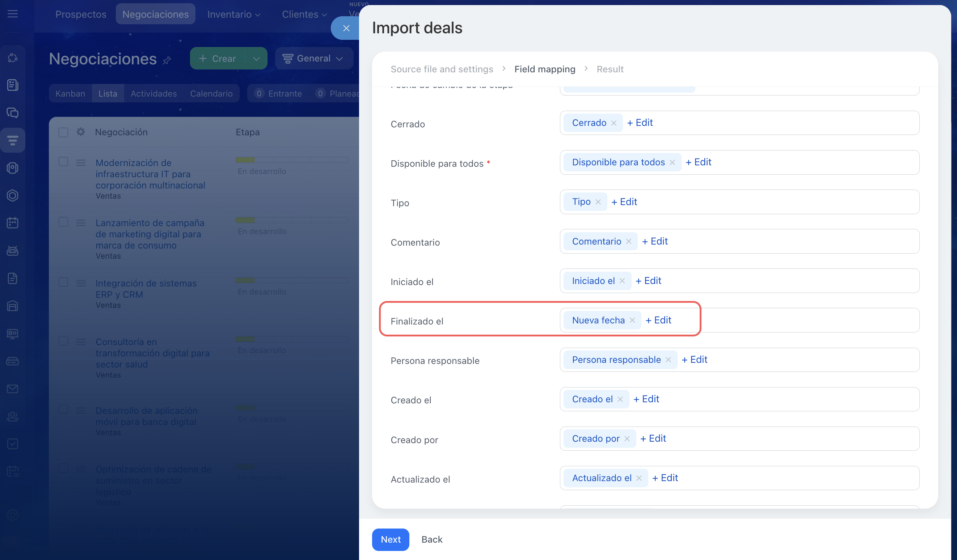
Task: Tick the Integración de sistemas checkbox
Action: tap(63, 282)
